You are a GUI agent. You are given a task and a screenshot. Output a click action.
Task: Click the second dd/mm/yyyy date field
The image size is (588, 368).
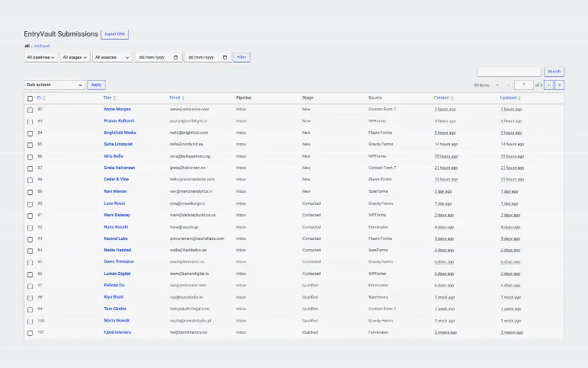click(x=207, y=57)
